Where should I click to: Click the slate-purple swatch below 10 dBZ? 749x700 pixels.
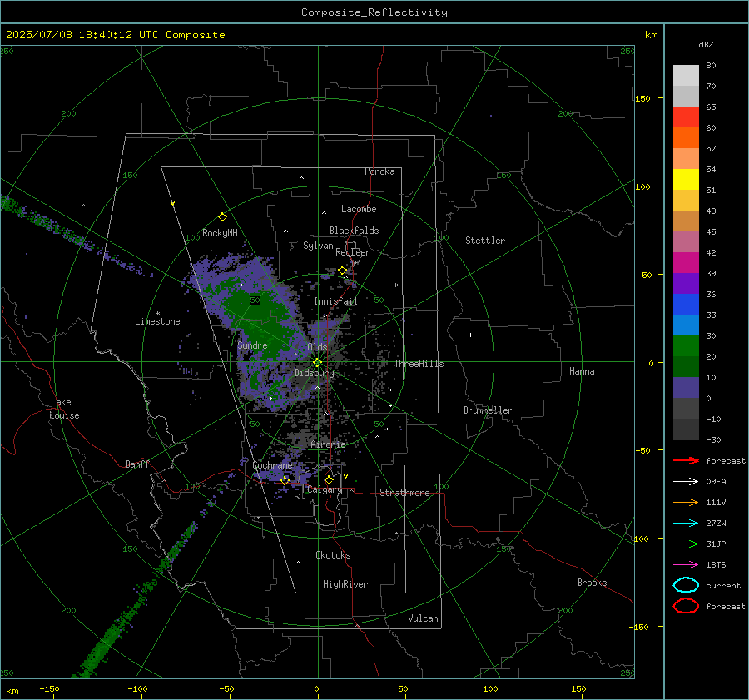click(x=686, y=388)
